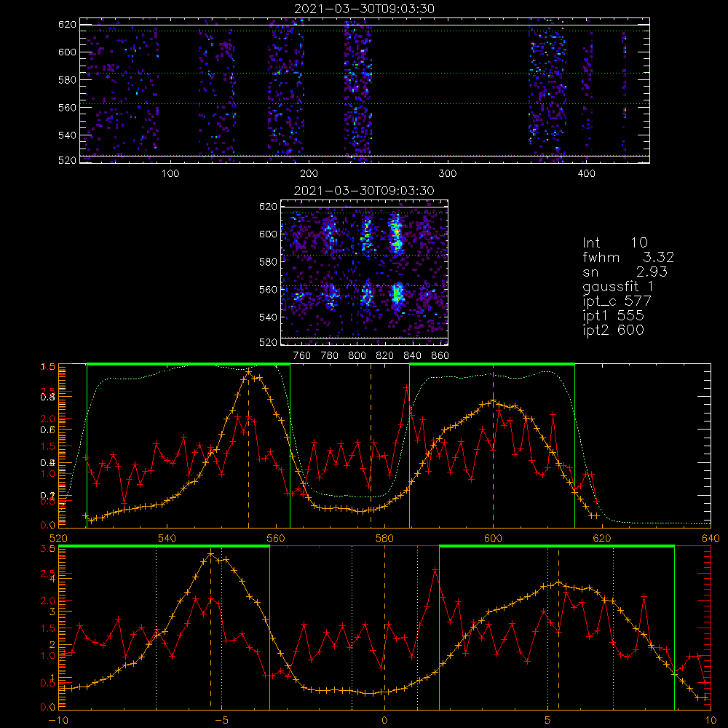Click x-axis tick label 760 on middle image
The image size is (728, 728).
302,356
